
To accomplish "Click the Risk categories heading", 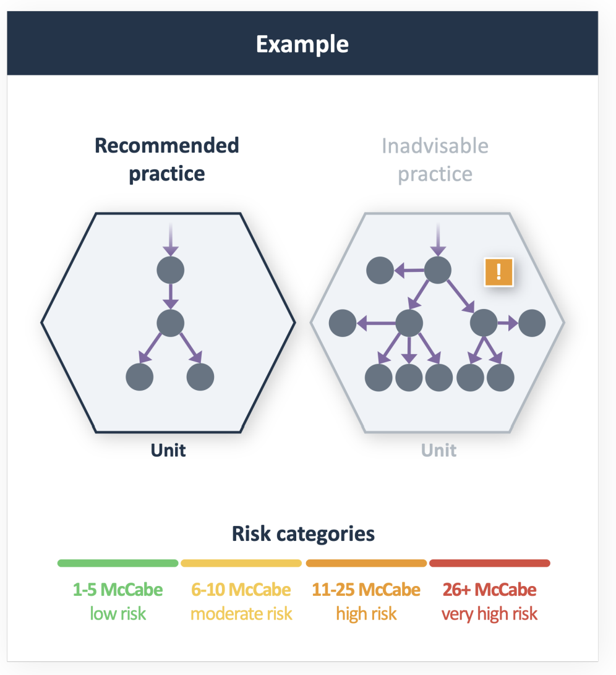I will tap(303, 534).
